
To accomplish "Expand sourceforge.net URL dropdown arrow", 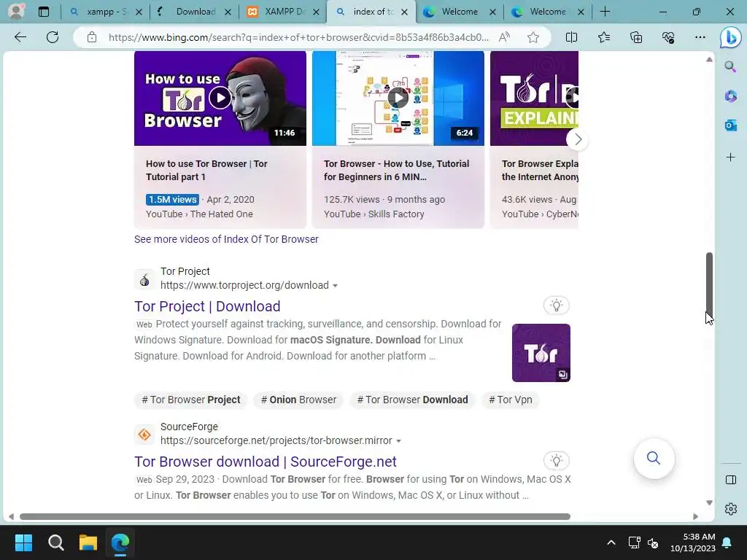I will click(398, 441).
